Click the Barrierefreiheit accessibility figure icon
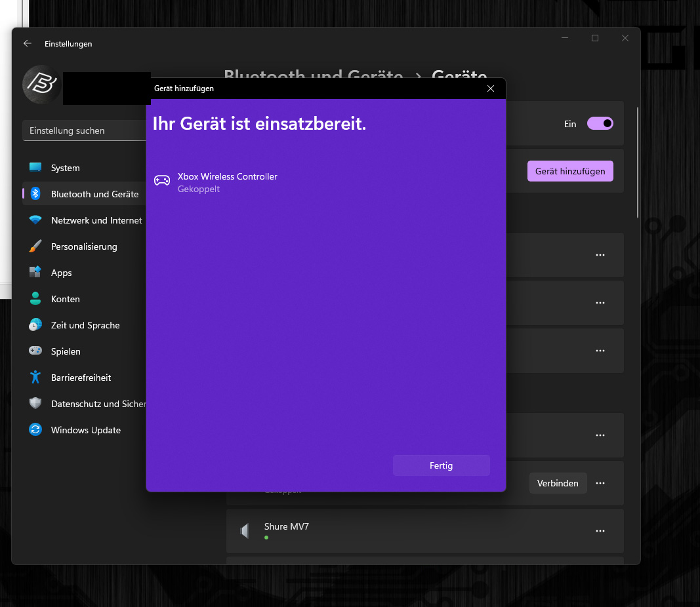The height and width of the screenshot is (607, 700). (35, 378)
